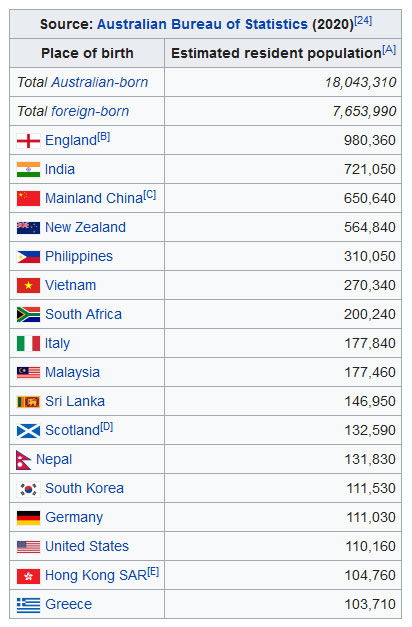Image resolution: width=412 pixels, height=627 pixels.
Task: Click the Philippines flag icon
Action: pos(28,257)
